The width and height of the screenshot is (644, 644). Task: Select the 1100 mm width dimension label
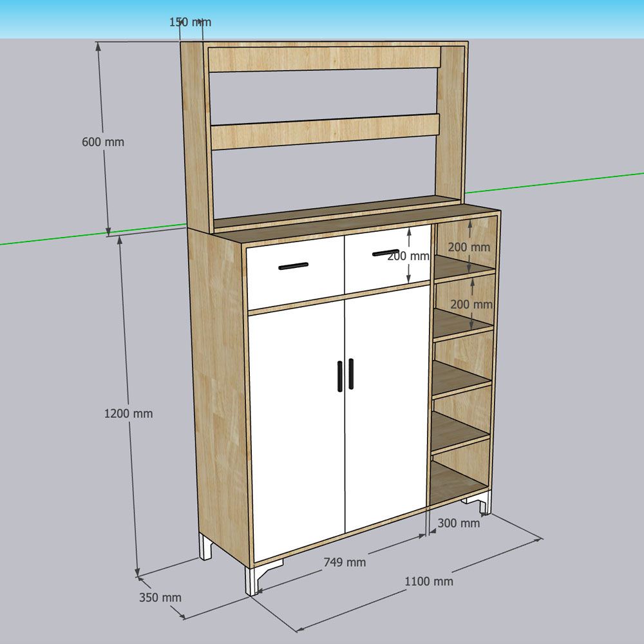(429, 581)
